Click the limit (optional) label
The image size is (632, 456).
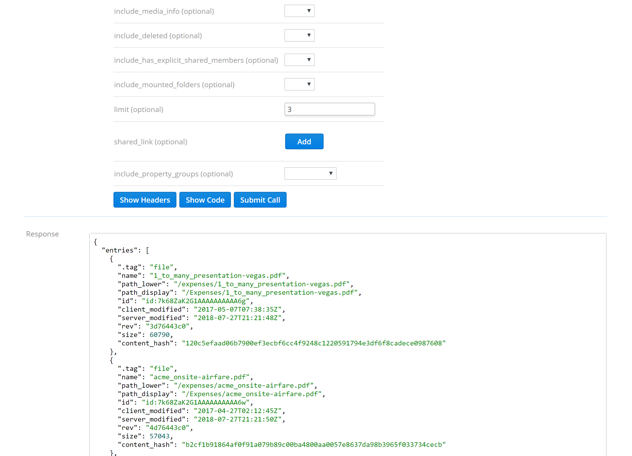tap(138, 110)
